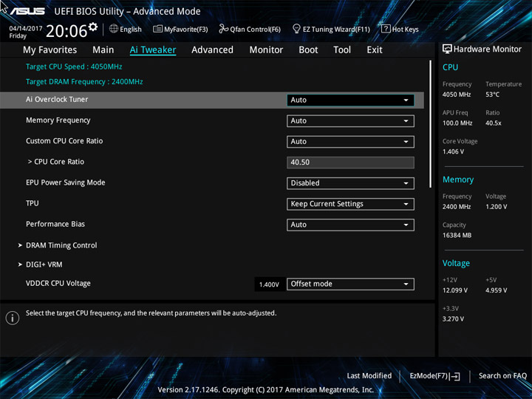Image resolution: width=532 pixels, height=399 pixels.
Task: Click the info icon beside help text
Action: click(13, 318)
